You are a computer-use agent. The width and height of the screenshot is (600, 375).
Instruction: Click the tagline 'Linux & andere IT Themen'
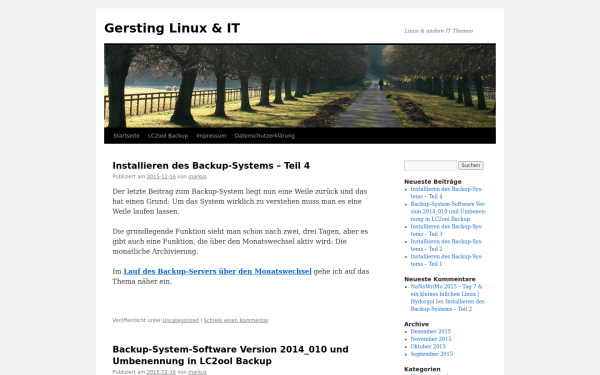click(439, 31)
